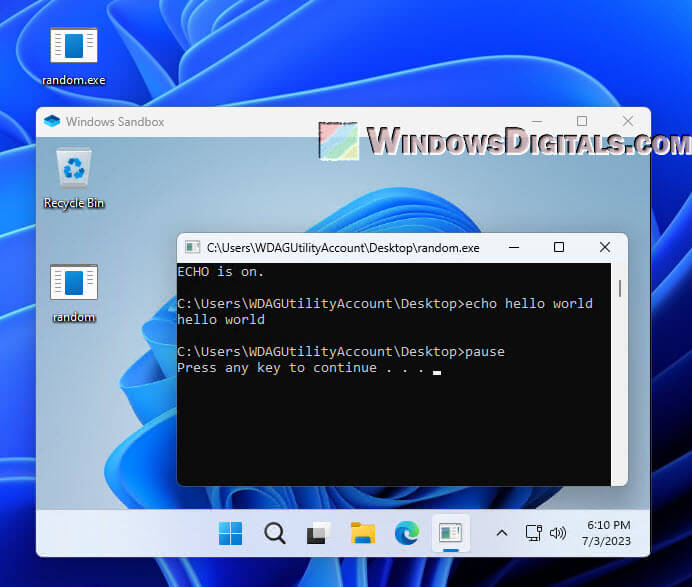This screenshot has width=692, height=587.
Task: Click the 'Recycle Bin' label in Sandbox
Action: [x=74, y=203]
